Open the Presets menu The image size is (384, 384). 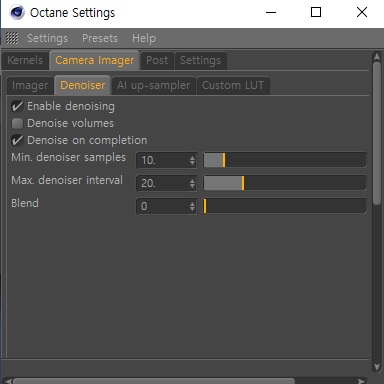pyautogui.click(x=100, y=38)
